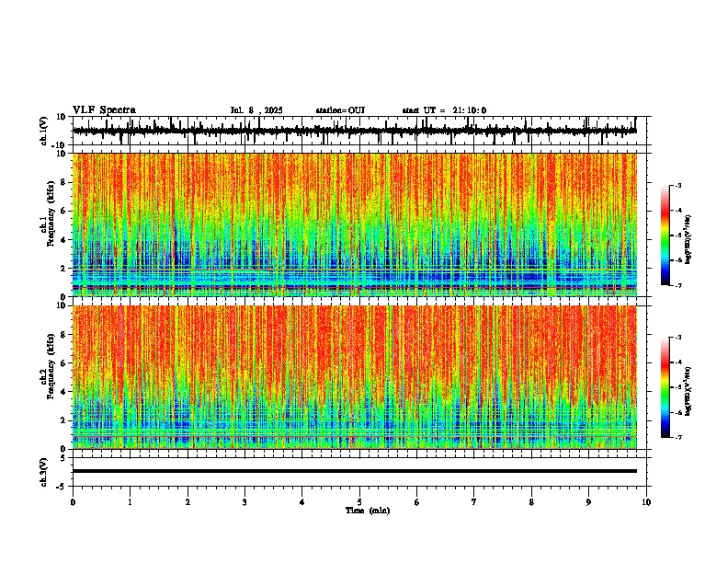Viewport: 728px width, 563px height.
Task: Click the "ch.3(V)" axis label
Action: pyautogui.click(x=44, y=472)
